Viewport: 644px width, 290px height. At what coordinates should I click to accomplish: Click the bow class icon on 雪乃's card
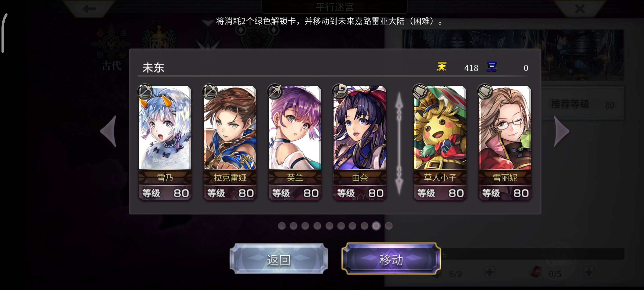(x=145, y=92)
